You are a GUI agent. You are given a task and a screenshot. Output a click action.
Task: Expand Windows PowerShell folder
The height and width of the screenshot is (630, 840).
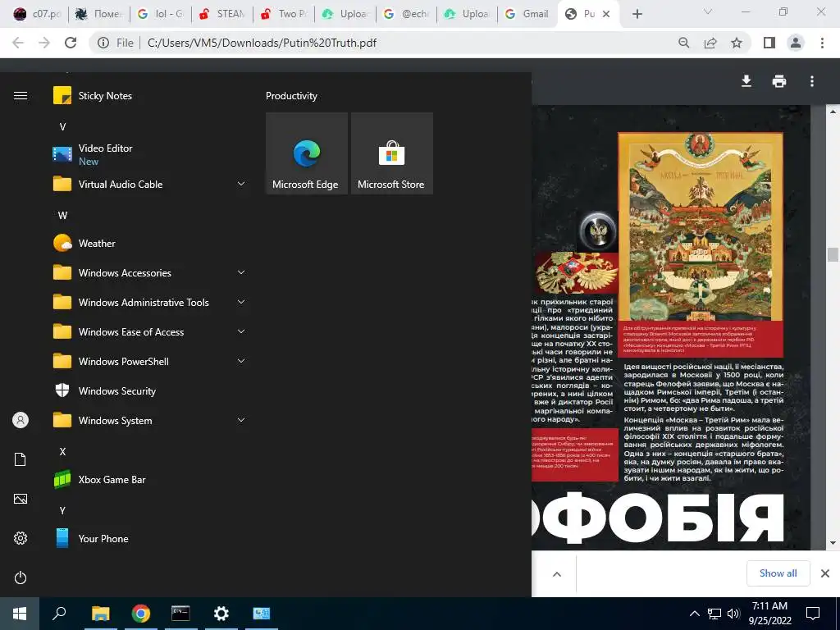click(241, 361)
